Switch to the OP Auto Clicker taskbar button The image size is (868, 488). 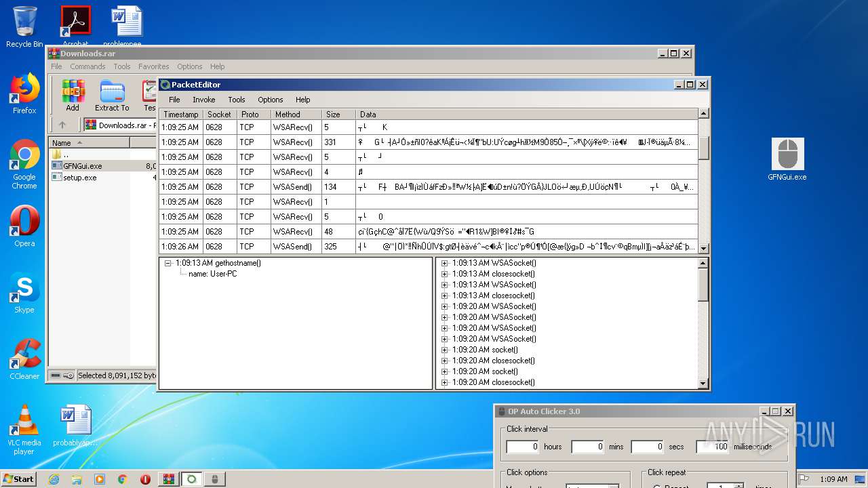215,479
